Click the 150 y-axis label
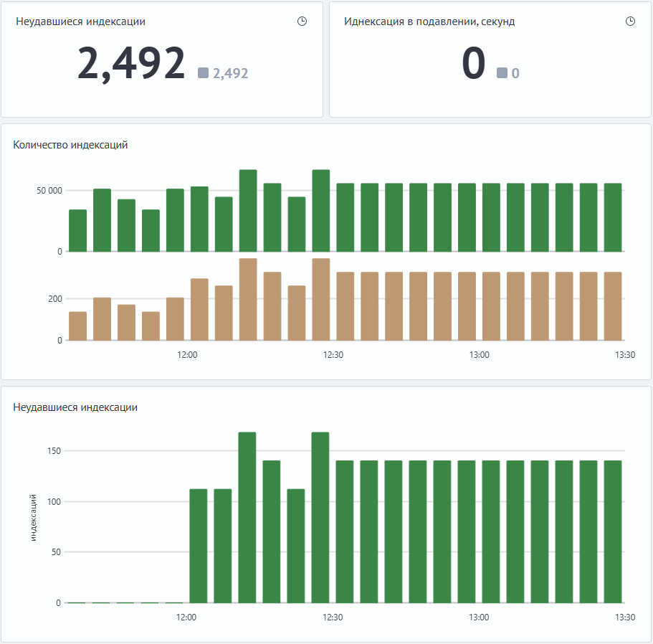Screen dimensions: 653x644 (x=54, y=450)
